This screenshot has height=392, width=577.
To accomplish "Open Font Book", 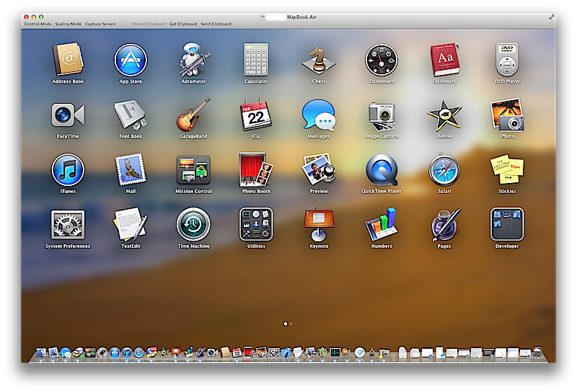I will point(131,115).
